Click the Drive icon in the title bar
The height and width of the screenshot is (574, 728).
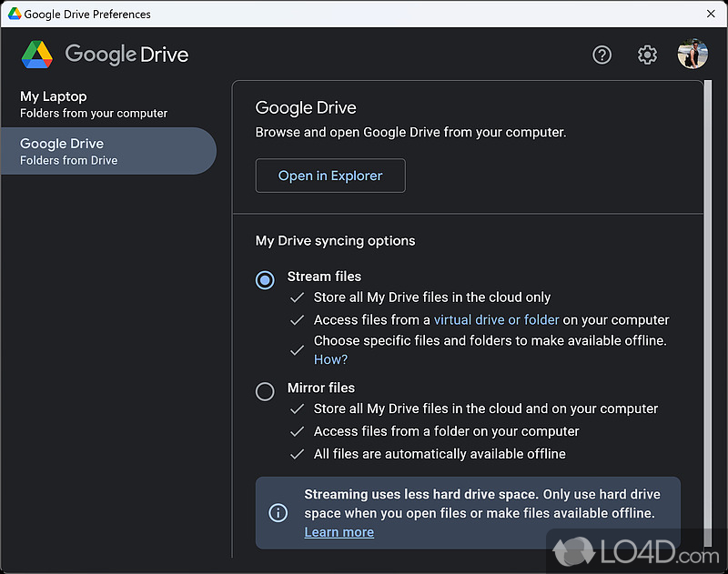pyautogui.click(x=13, y=14)
